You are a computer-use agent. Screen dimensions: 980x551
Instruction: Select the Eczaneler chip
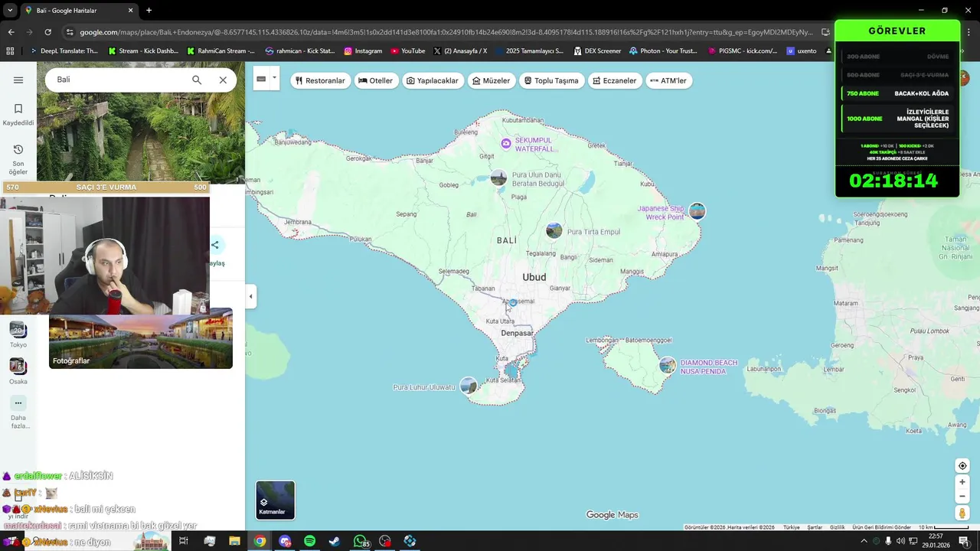[615, 80]
